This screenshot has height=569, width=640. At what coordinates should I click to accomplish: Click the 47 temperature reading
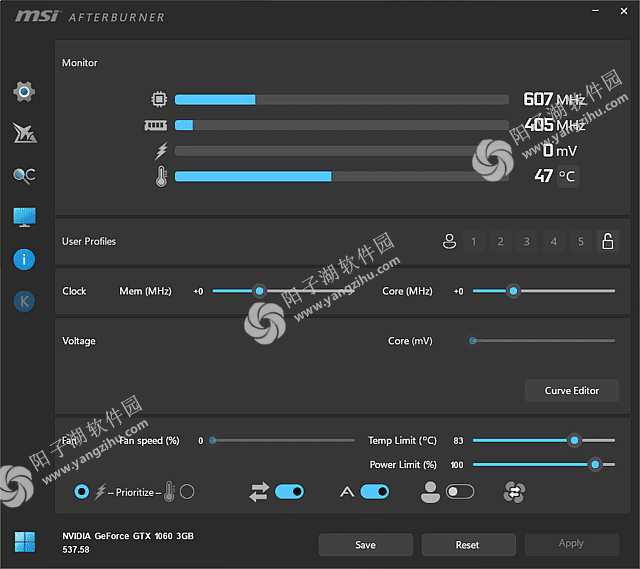tap(544, 176)
